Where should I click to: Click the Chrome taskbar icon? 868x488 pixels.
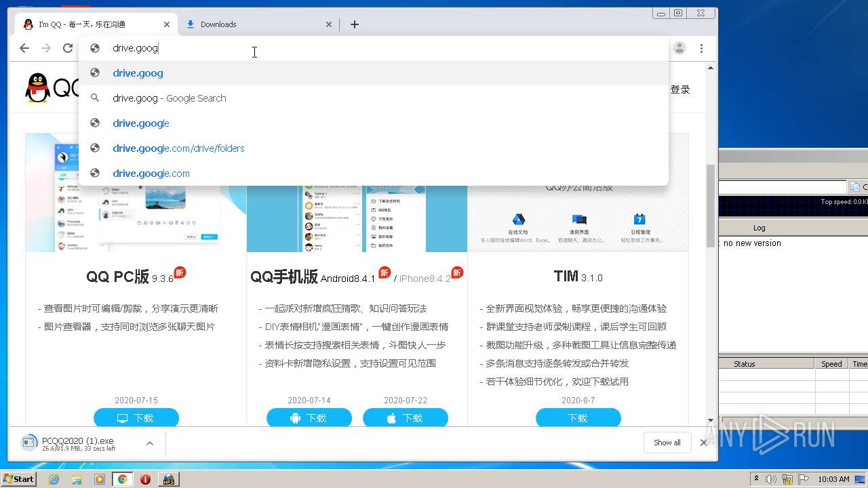pyautogui.click(x=122, y=479)
